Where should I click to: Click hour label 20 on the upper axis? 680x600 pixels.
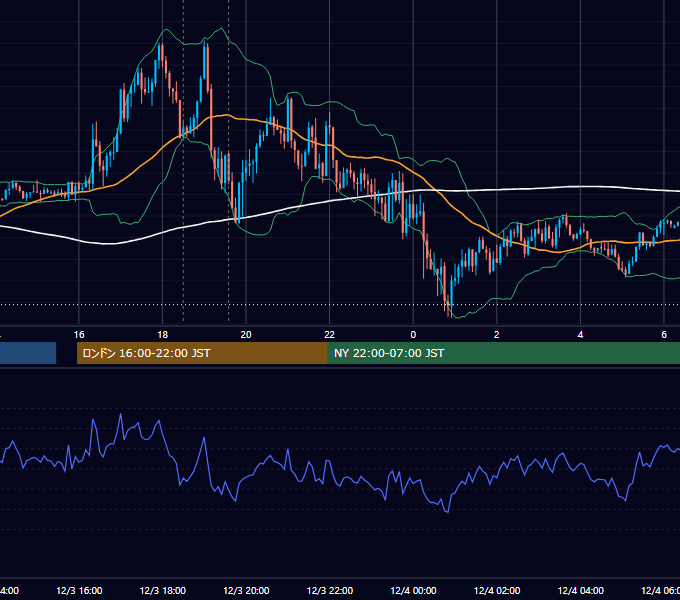tap(246, 335)
